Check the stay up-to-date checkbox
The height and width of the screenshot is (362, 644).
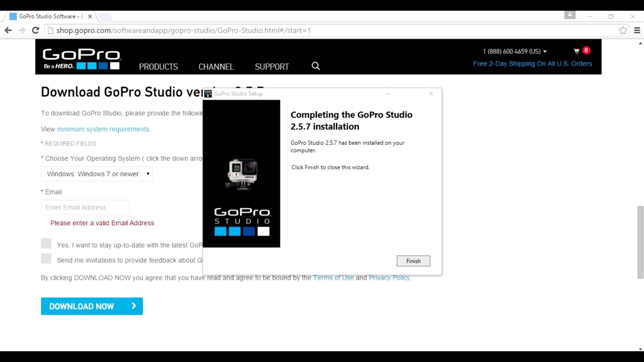point(46,243)
